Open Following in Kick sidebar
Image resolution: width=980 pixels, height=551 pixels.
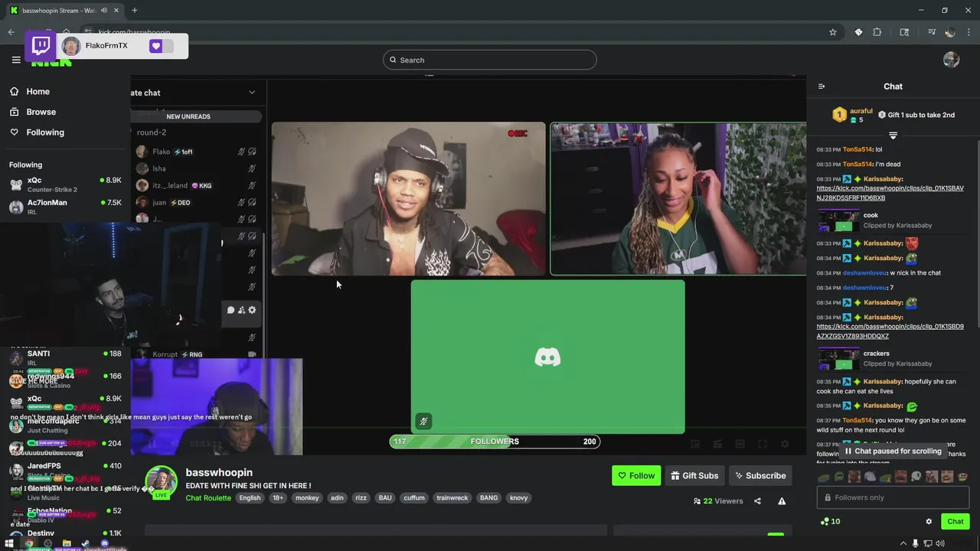[x=37, y=132]
